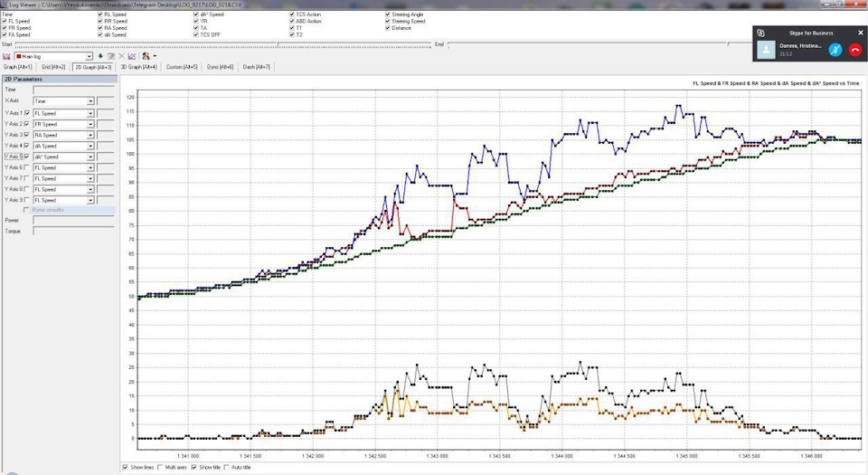
Task: Select the 2D Graph [Alt+3] tab
Action: (93, 67)
